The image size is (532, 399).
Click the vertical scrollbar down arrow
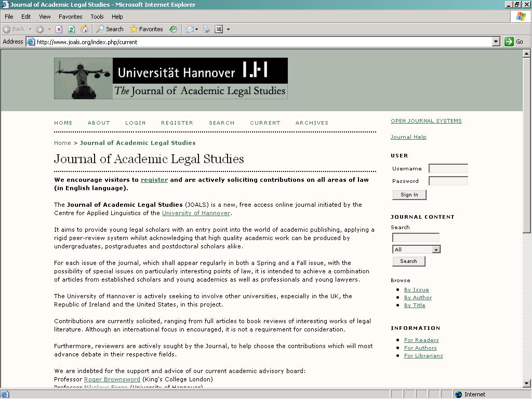point(527,383)
